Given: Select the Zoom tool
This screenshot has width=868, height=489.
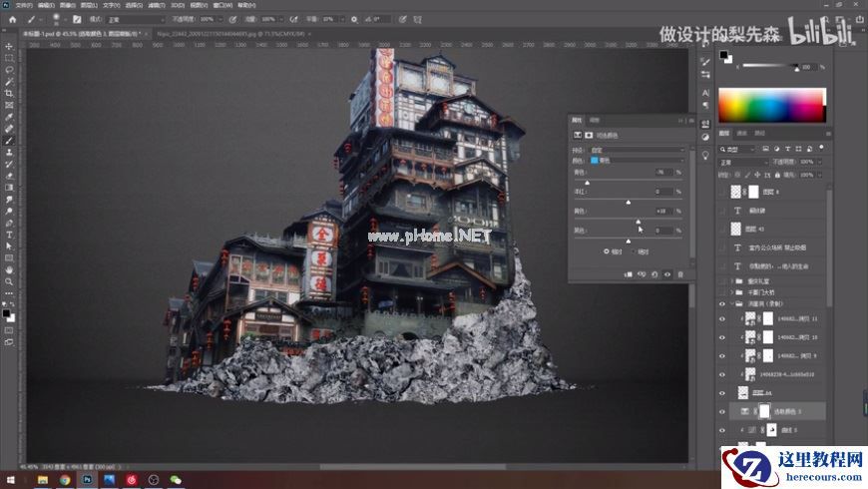Looking at the screenshot, I should click(x=9, y=281).
